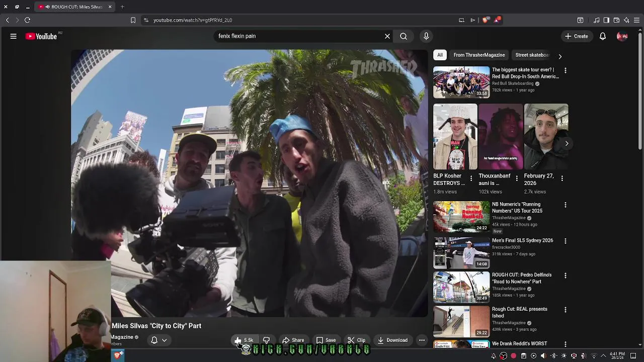Screen dimensions: 644x362
Task: Open Red Bull Drop-In video thumbnail
Action: pos(461,82)
